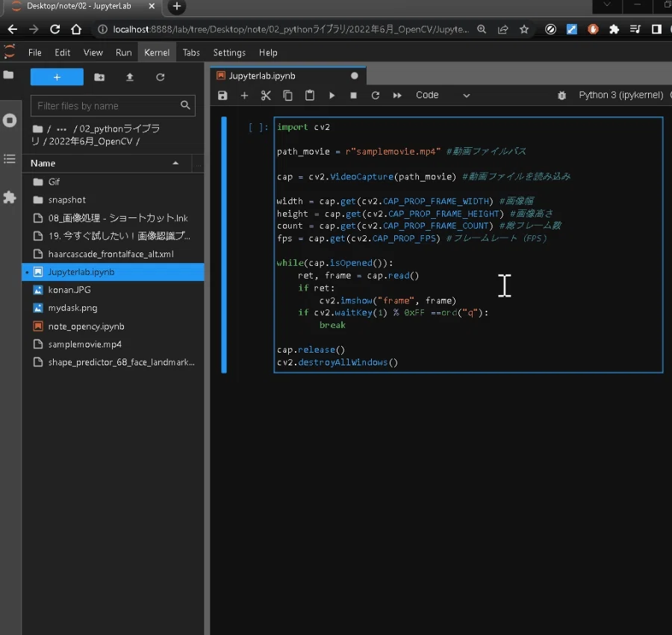
Task: Click the blue new launcher plus button
Action: pyautogui.click(x=57, y=77)
